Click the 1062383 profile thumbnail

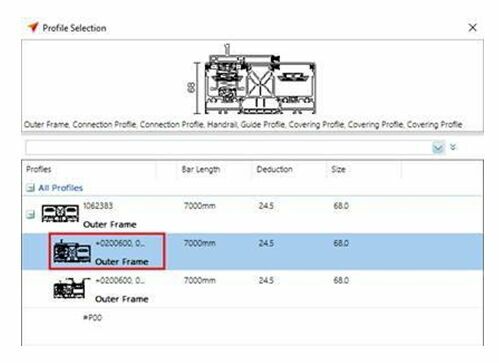pyautogui.click(x=60, y=213)
